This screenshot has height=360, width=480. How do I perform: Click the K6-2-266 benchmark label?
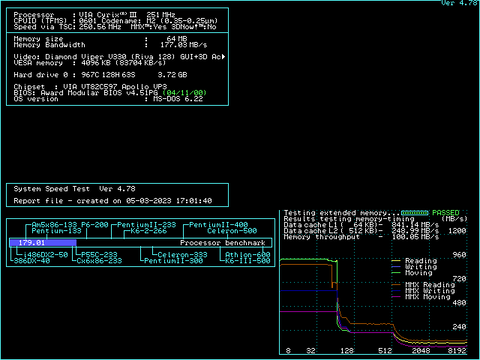[149, 231]
